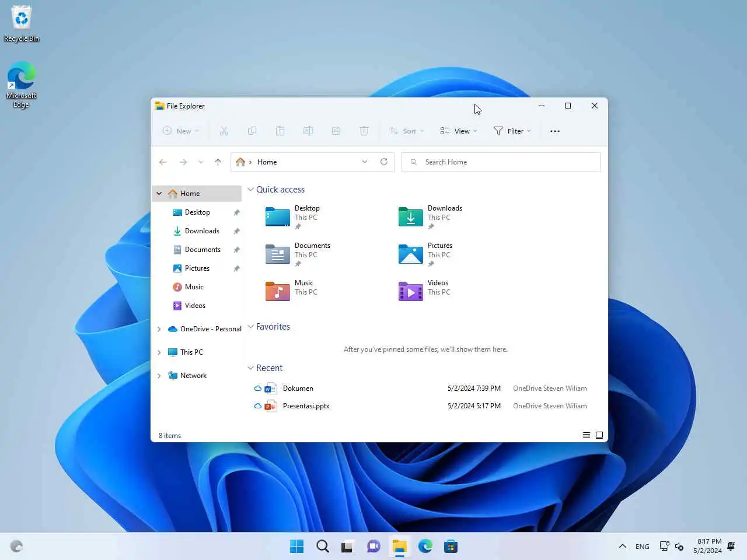Open the New item dropdown

click(181, 131)
